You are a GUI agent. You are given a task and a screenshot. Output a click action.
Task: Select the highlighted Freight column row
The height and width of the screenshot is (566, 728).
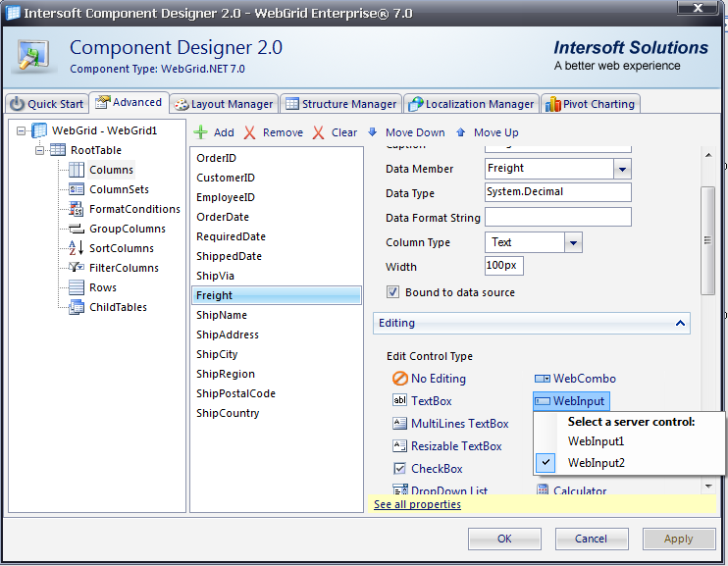[277, 295]
